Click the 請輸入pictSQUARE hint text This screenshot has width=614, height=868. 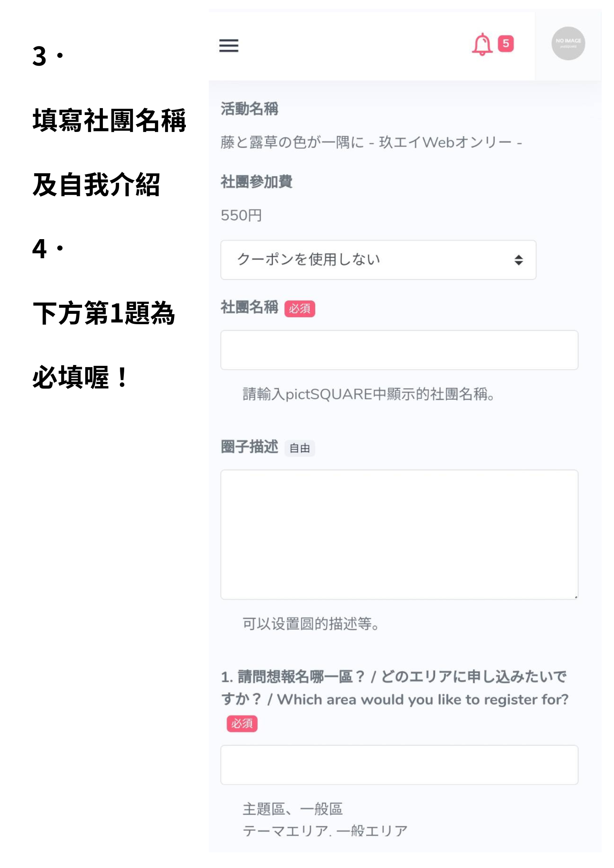pyautogui.click(x=369, y=394)
